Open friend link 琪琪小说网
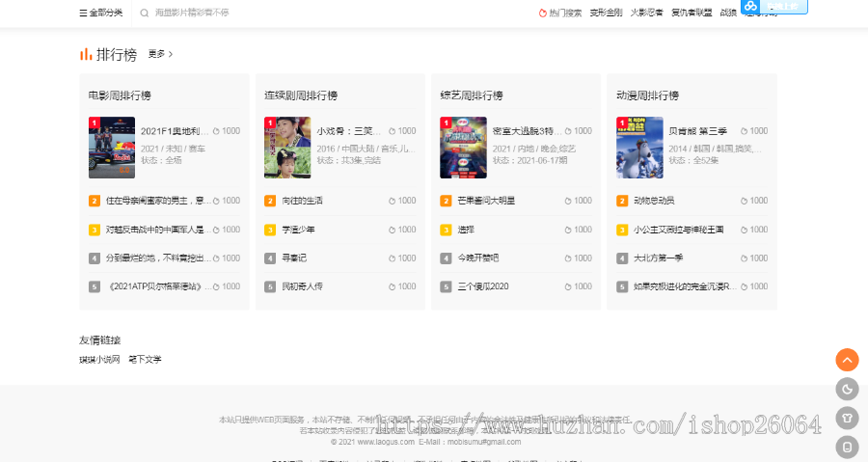Image resolution: width=868 pixels, height=462 pixels. (99, 360)
